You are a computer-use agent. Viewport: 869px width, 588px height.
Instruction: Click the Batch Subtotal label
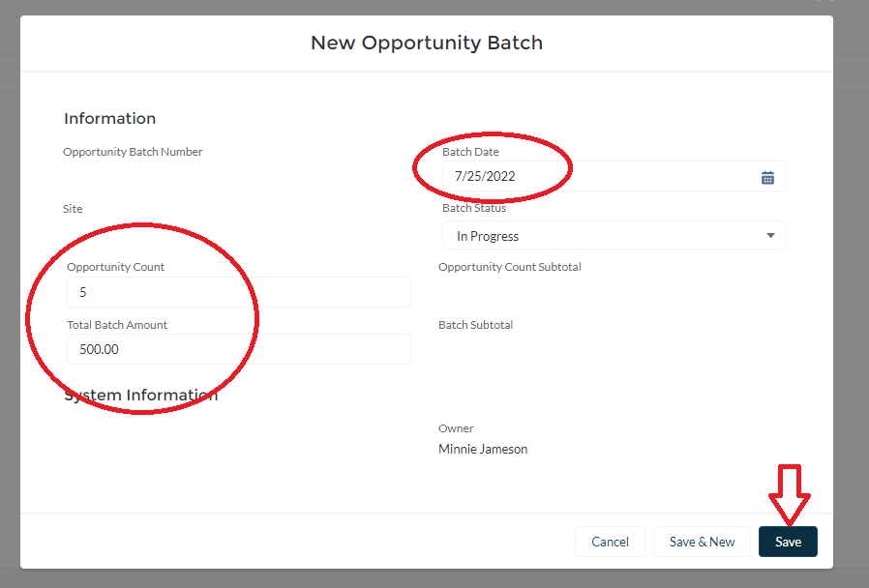click(x=475, y=325)
